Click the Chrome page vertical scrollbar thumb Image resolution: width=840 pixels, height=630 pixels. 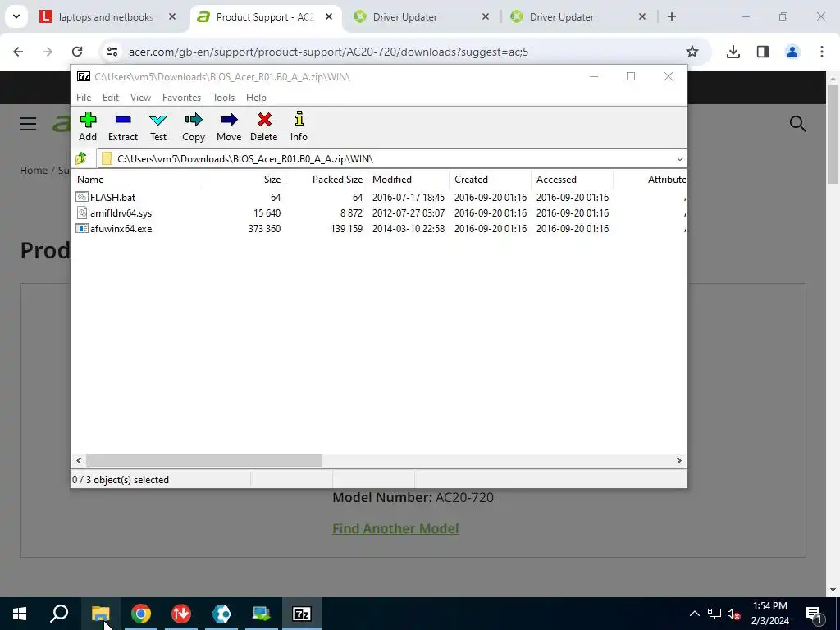[833, 134]
